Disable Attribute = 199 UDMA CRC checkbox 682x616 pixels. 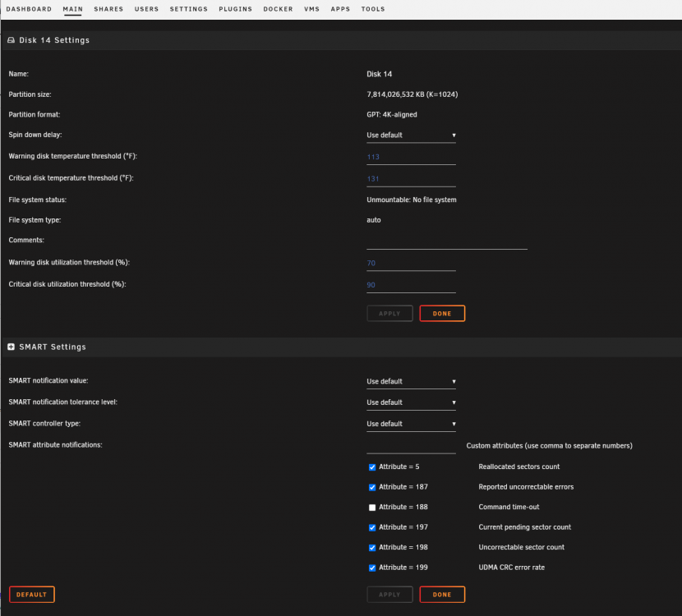coord(372,568)
